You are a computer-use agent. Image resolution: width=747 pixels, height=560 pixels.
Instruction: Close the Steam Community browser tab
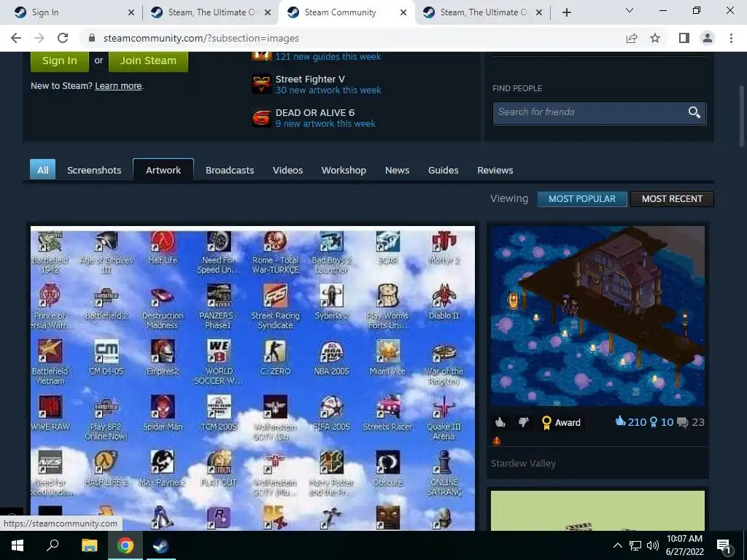click(403, 12)
